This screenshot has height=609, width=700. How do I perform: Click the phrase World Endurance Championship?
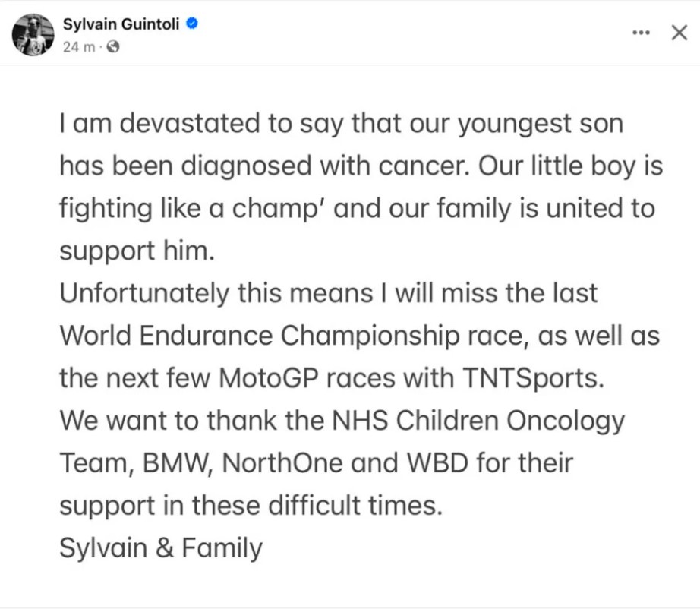260,336
